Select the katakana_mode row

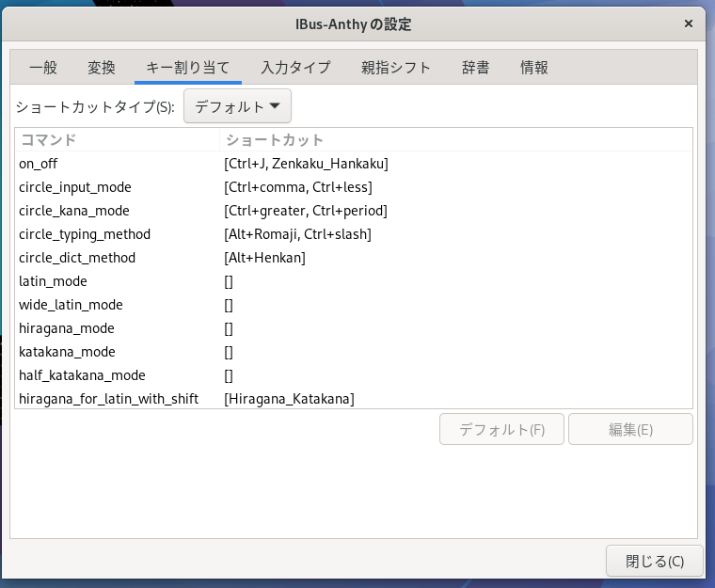(354, 352)
